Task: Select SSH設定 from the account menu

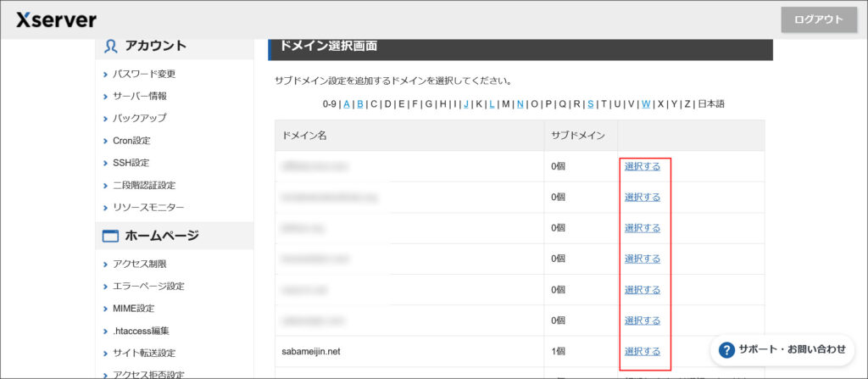Action: point(131,163)
